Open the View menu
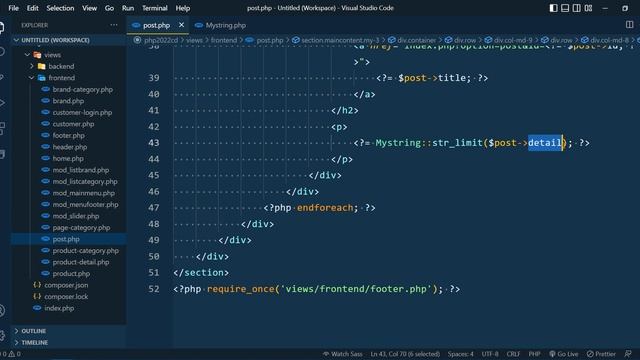The width and height of the screenshot is (640, 360). 89,8
